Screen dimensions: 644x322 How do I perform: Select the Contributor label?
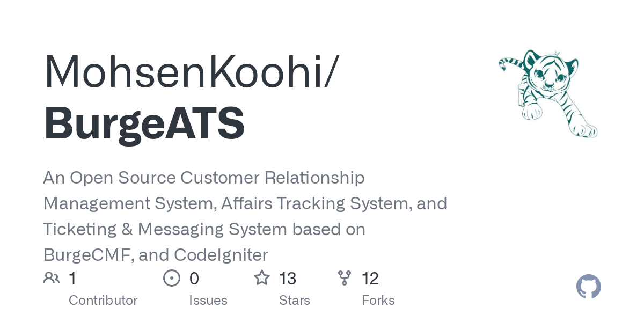[x=103, y=301]
